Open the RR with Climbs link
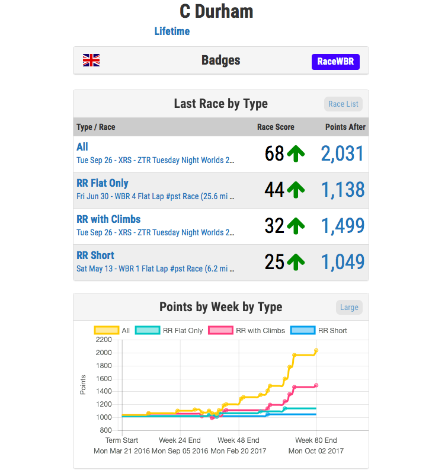Screen dimensions: 448x476 click(108, 219)
